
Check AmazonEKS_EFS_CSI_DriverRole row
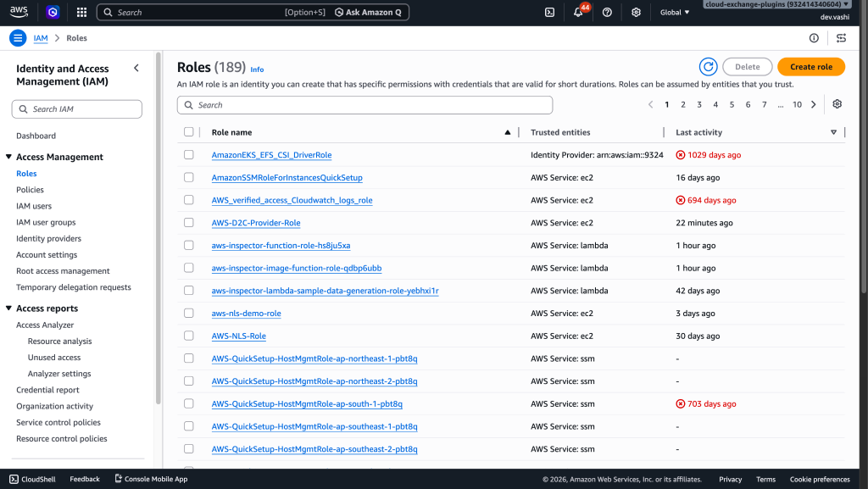[x=189, y=154]
